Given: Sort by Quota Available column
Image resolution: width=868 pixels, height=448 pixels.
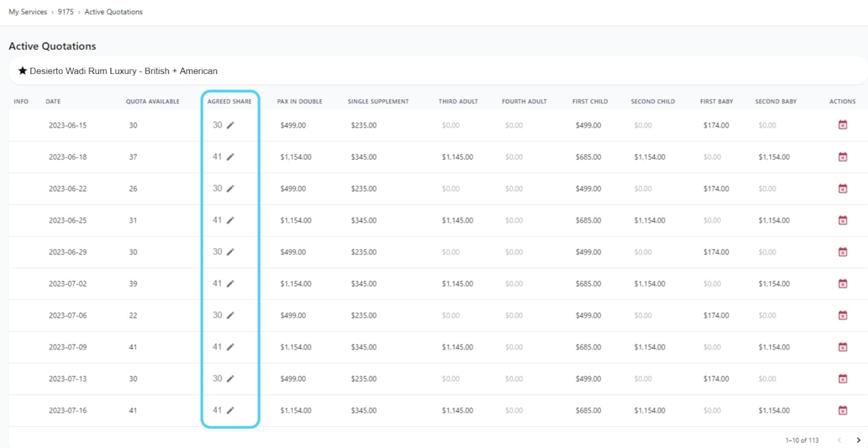Looking at the screenshot, I should point(153,102).
